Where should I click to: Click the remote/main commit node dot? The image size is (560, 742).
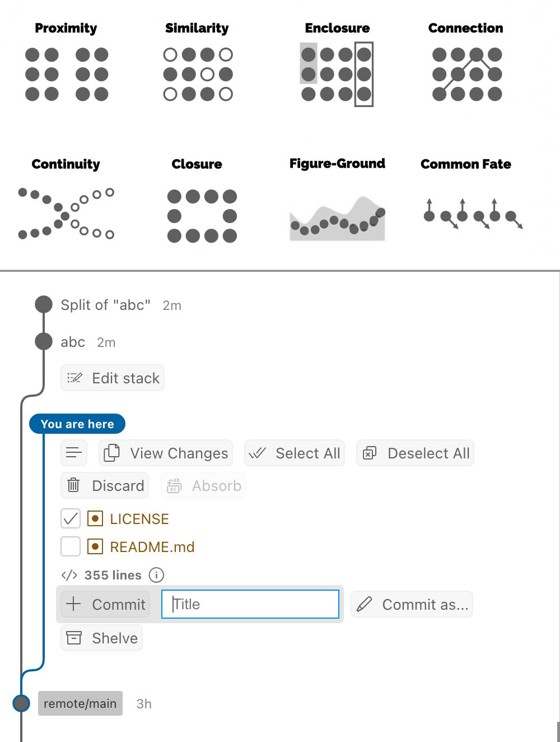point(21,703)
